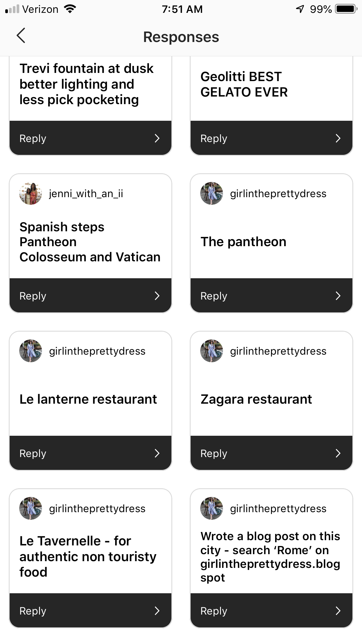Tap avatar on 'Le lanterne restaurant' card
This screenshot has height=644, width=362.
pyautogui.click(x=31, y=351)
